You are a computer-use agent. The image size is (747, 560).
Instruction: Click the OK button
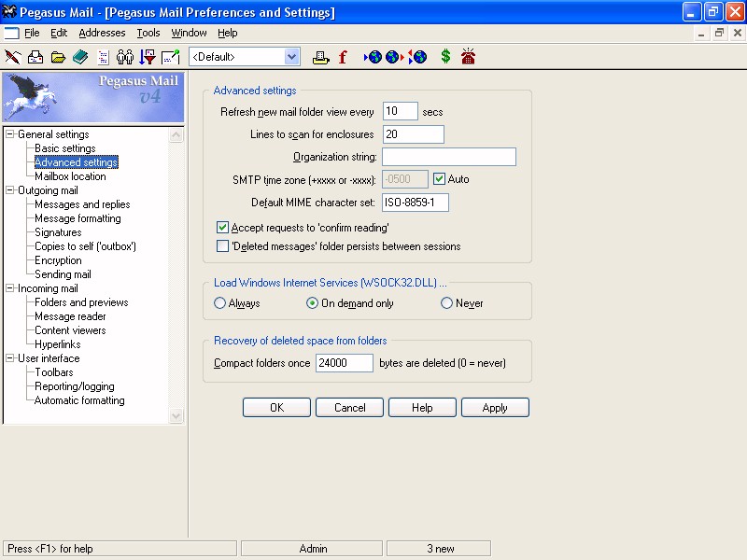tap(276, 408)
